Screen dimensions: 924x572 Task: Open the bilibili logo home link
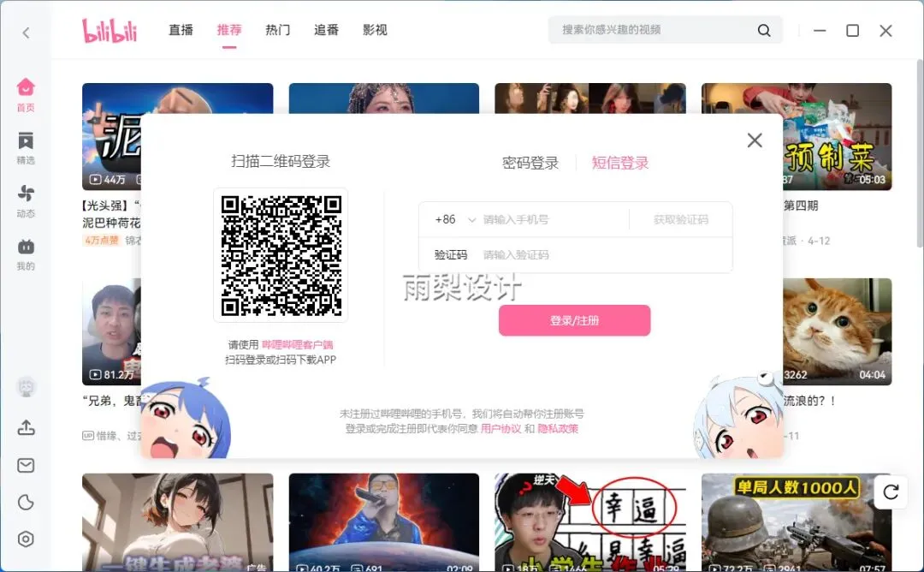(110, 31)
